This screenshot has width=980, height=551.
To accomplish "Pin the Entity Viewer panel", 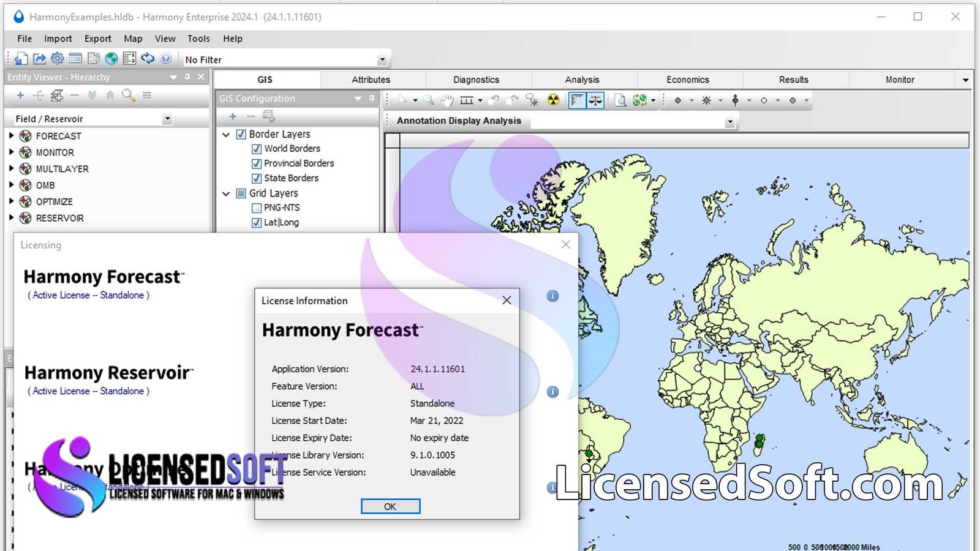I will [187, 77].
